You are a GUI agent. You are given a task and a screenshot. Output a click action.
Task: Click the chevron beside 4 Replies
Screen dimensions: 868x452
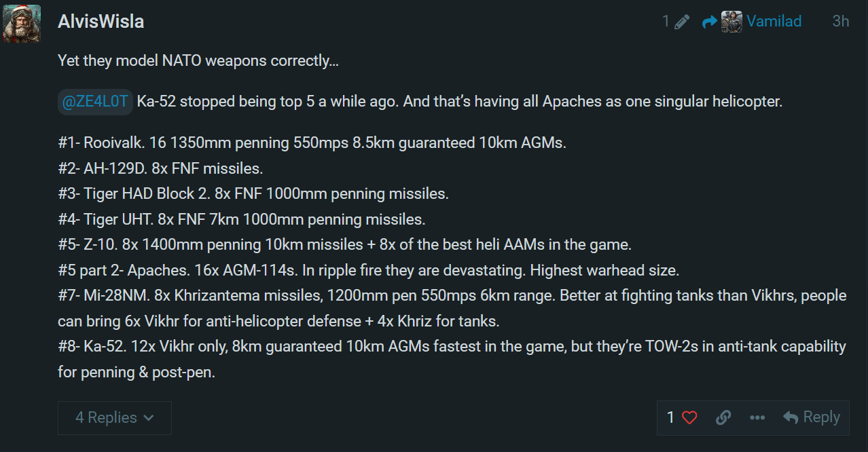[x=149, y=418]
